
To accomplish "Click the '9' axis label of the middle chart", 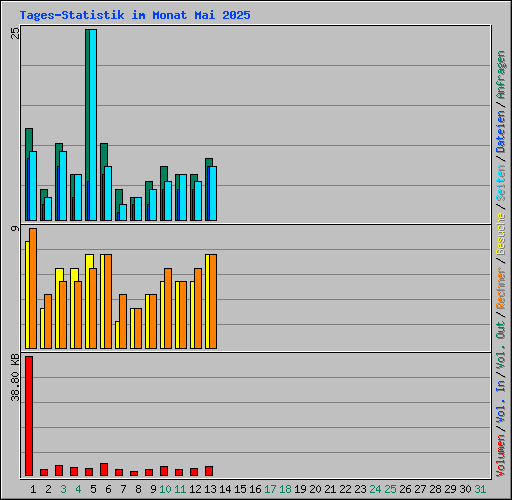I will click(15, 228).
